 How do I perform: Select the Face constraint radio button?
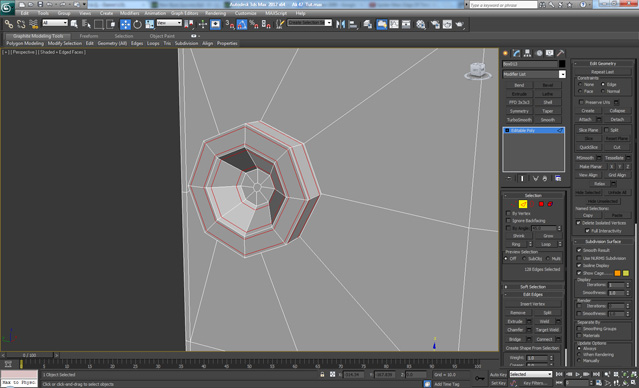pos(580,91)
